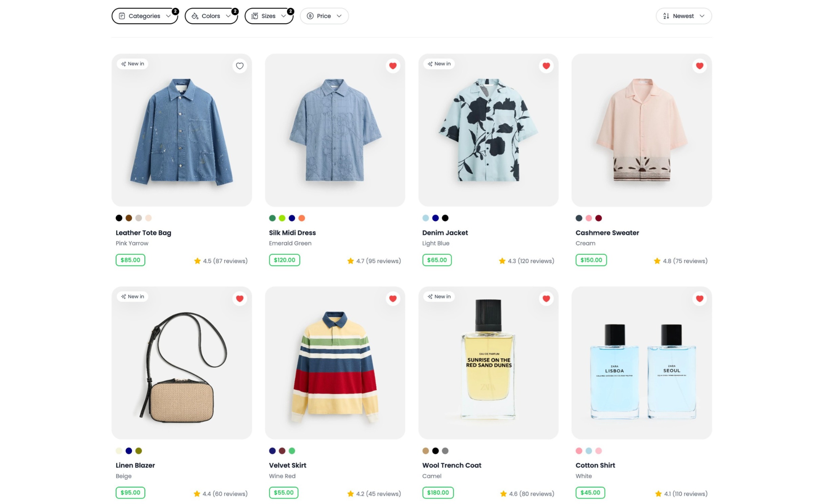This screenshot has width=813, height=504.
Task: Click the 'New in' badge on Denim Jacket
Action: pyautogui.click(x=439, y=64)
